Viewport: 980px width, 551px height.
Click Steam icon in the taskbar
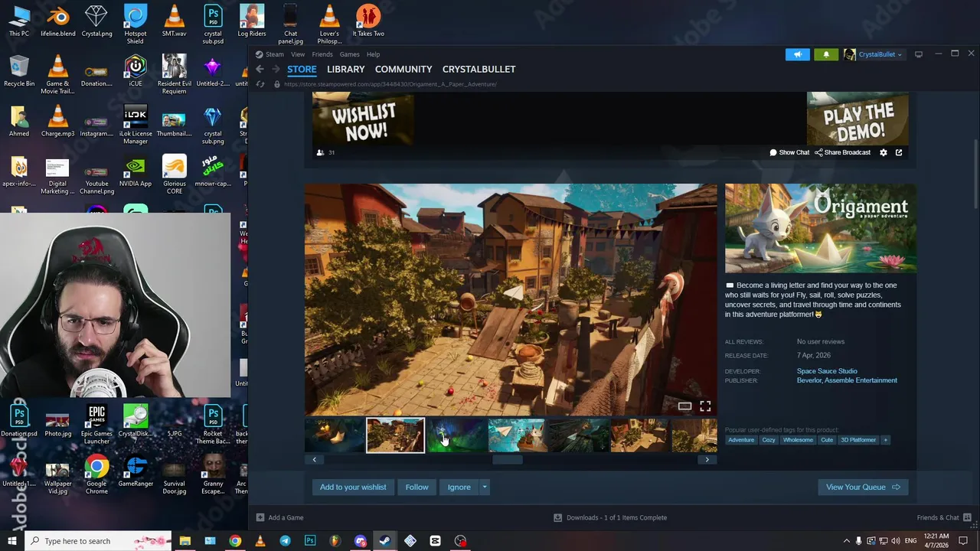pos(385,541)
